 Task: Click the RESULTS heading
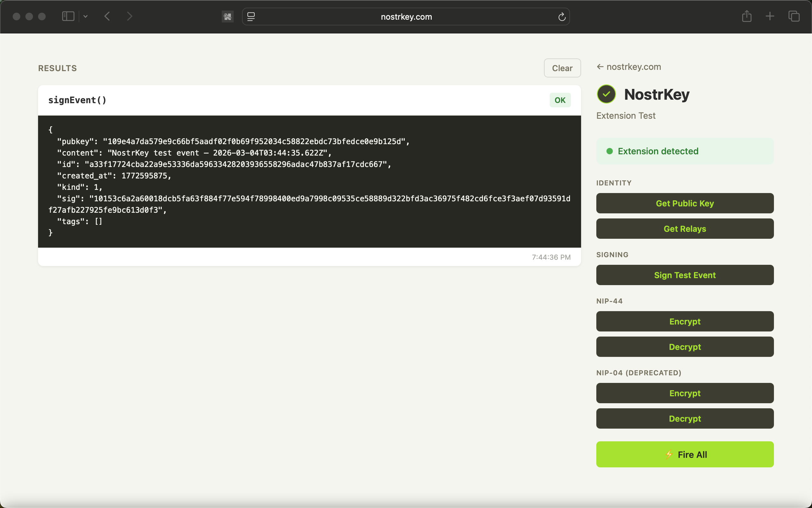tap(57, 68)
